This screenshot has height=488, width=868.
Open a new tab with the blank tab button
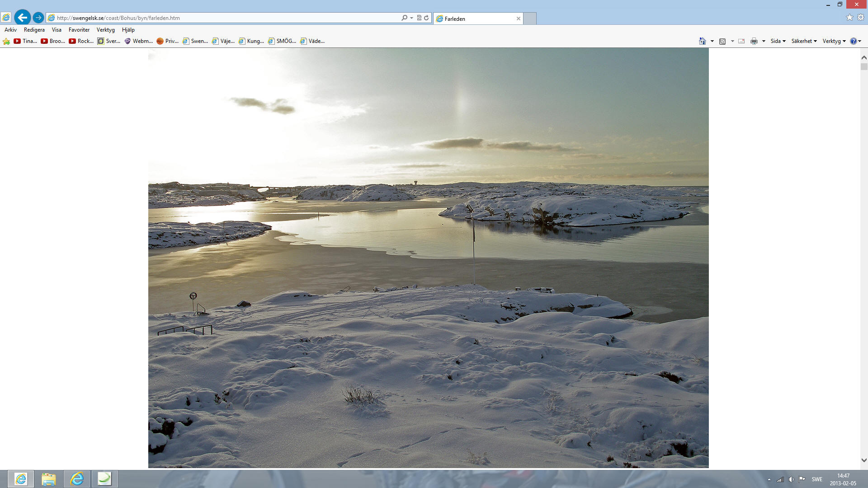[530, 19]
